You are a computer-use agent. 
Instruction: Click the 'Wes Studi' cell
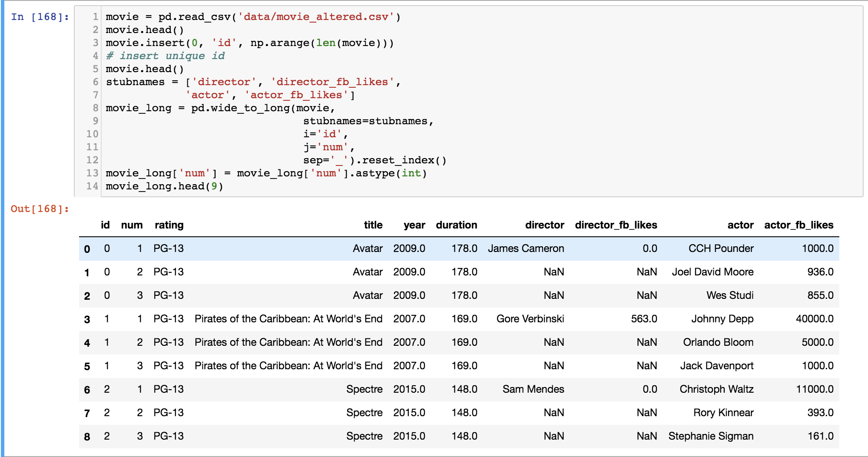(730, 295)
